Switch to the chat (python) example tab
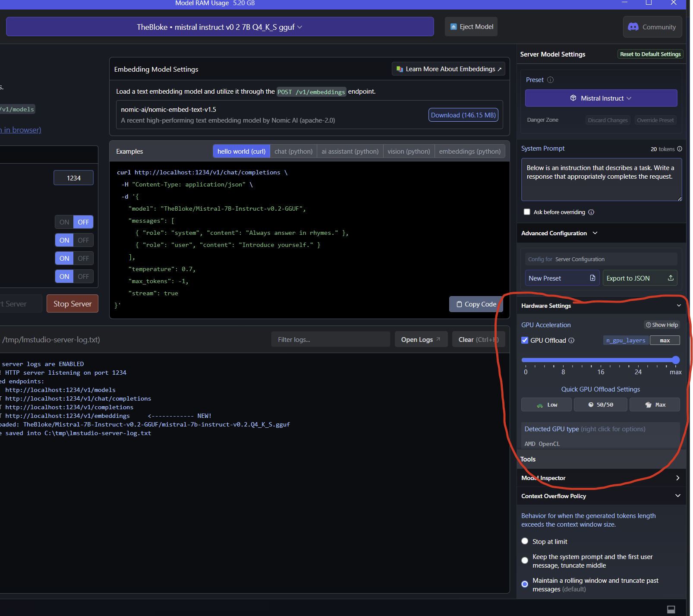This screenshot has width=693, height=616. pyautogui.click(x=293, y=152)
